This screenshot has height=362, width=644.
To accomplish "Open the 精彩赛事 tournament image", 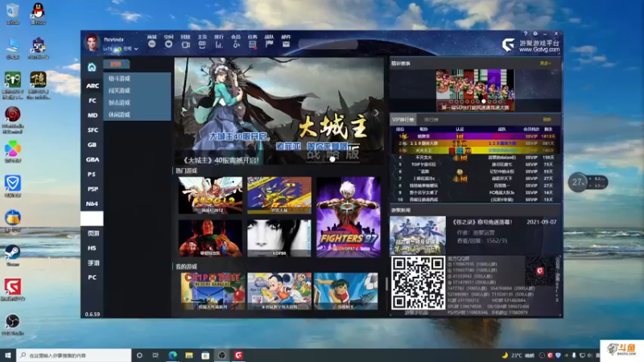I will tap(475, 90).
